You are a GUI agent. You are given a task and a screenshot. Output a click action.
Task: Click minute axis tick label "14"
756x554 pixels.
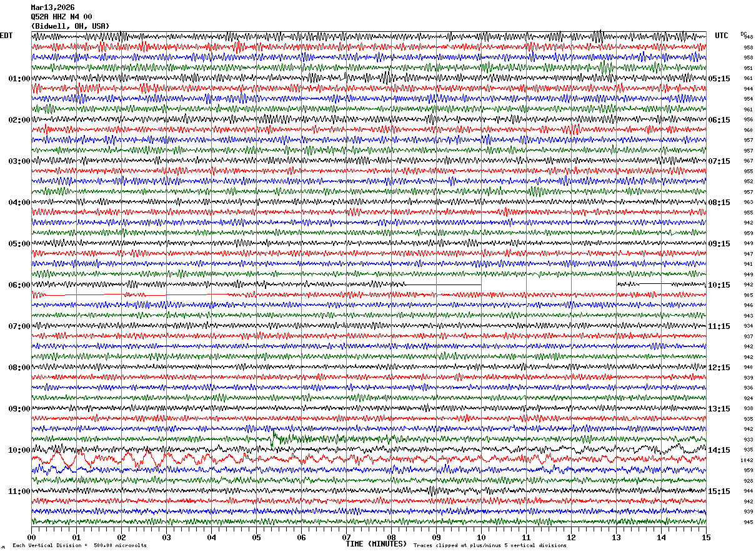[661, 537]
